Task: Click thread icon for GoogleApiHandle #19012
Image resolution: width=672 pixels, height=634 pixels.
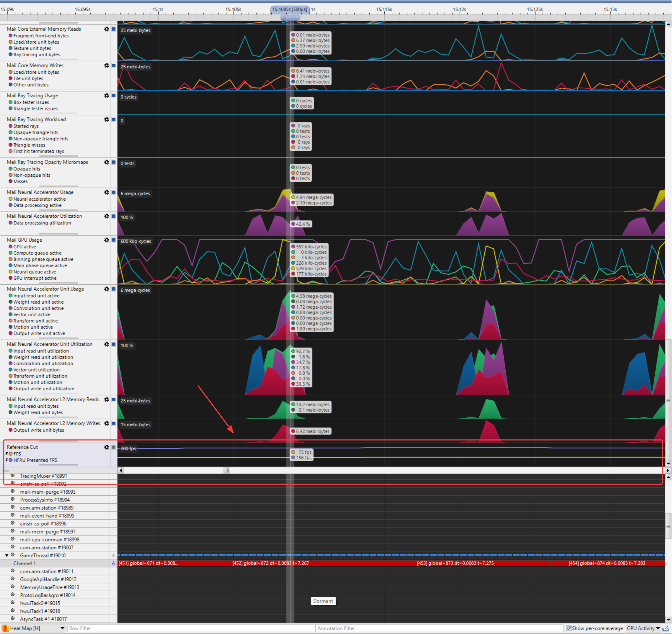Action: click(13, 579)
